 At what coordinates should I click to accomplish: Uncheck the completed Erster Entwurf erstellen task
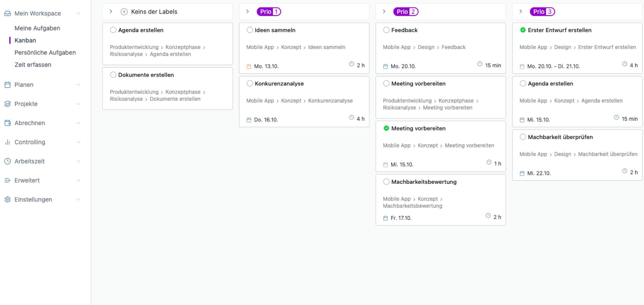click(523, 30)
